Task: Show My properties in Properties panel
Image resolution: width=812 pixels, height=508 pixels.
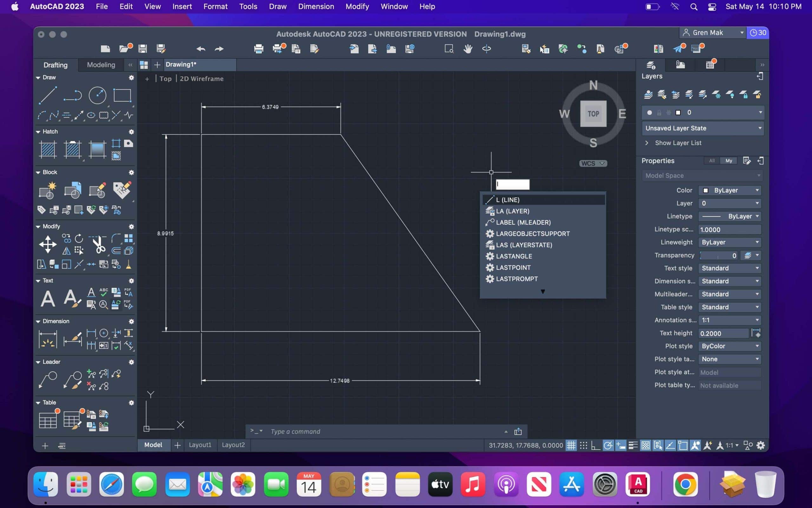Action: coord(729,161)
